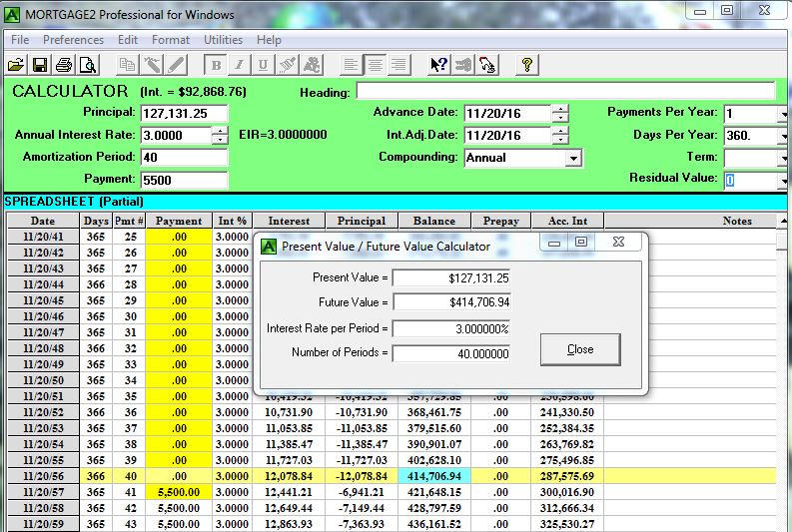
Task: Click the Principal input field
Action: tap(184, 114)
